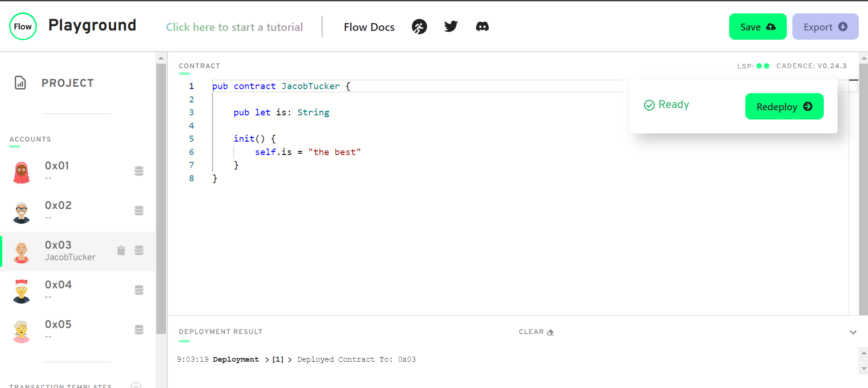The width and height of the screenshot is (868, 388).
Task: Click the CADENCE: V0.24.3 version label
Action: click(x=811, y=66)
